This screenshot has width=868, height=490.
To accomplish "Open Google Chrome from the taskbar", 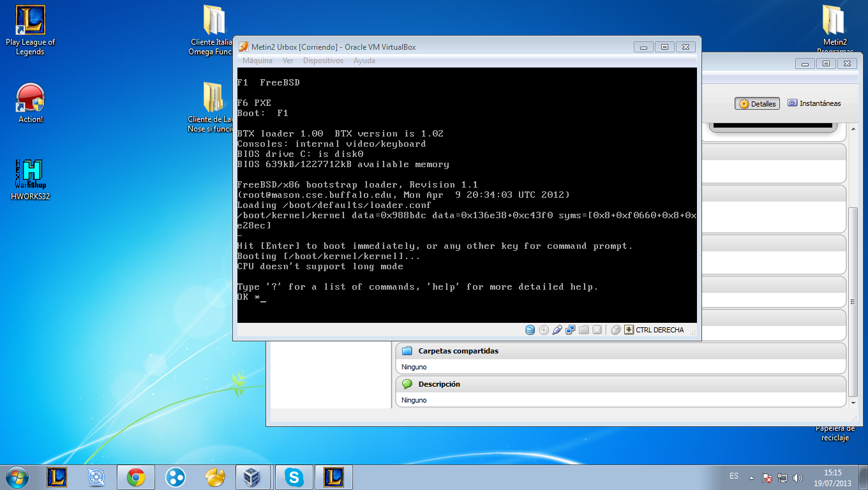I will (135, 477).
